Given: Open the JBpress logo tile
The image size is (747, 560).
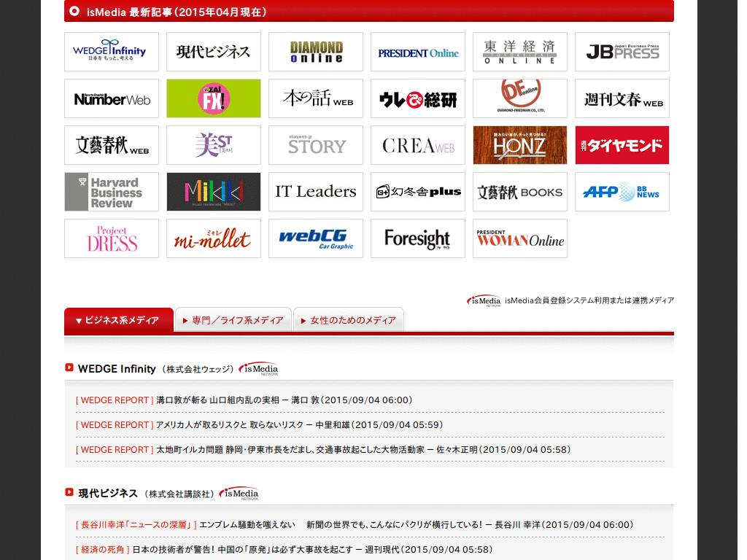Looking at the screenshot, I should tap(622, 52).
